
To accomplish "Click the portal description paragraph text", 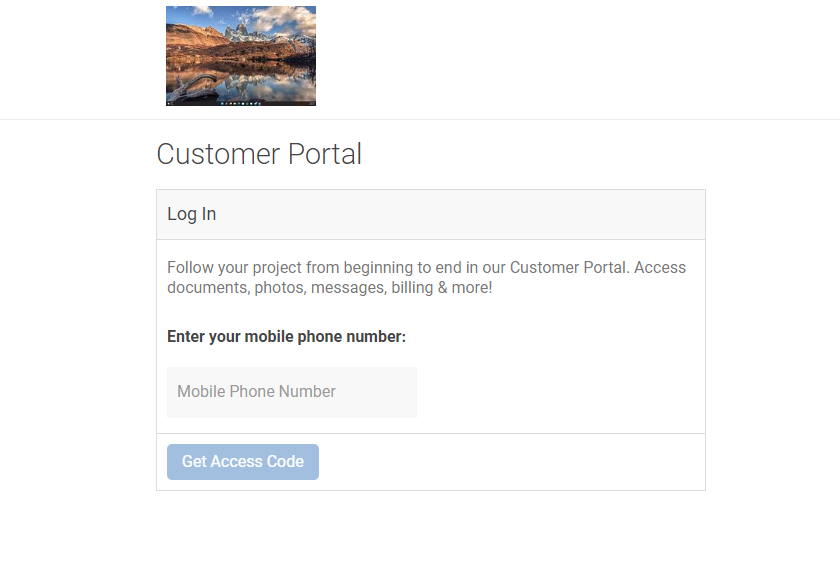I will [x=426, y=277].
